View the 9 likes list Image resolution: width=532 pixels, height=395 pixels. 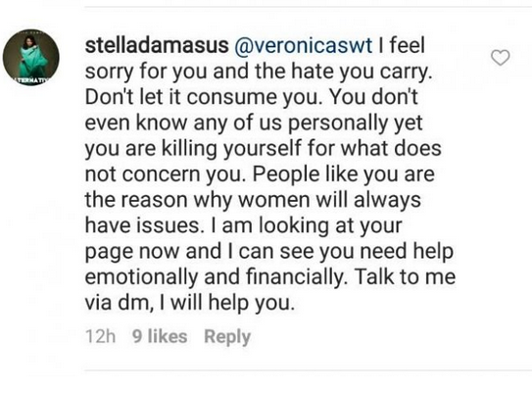160,336
